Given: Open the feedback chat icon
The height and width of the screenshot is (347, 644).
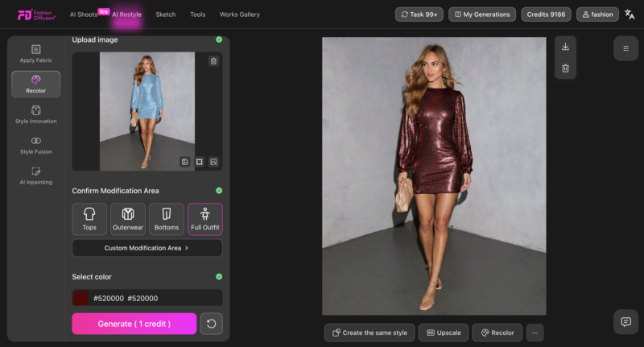Looking at the screenshot, I should pos(626,321).
